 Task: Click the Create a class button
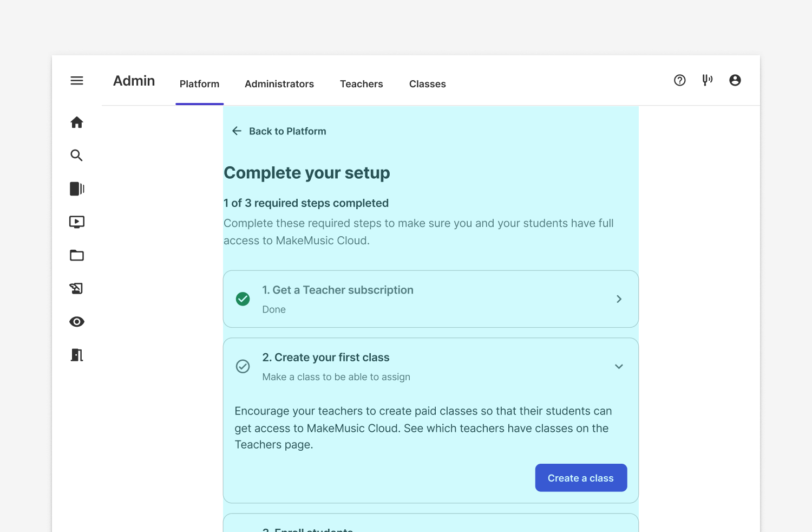point(581,478)
